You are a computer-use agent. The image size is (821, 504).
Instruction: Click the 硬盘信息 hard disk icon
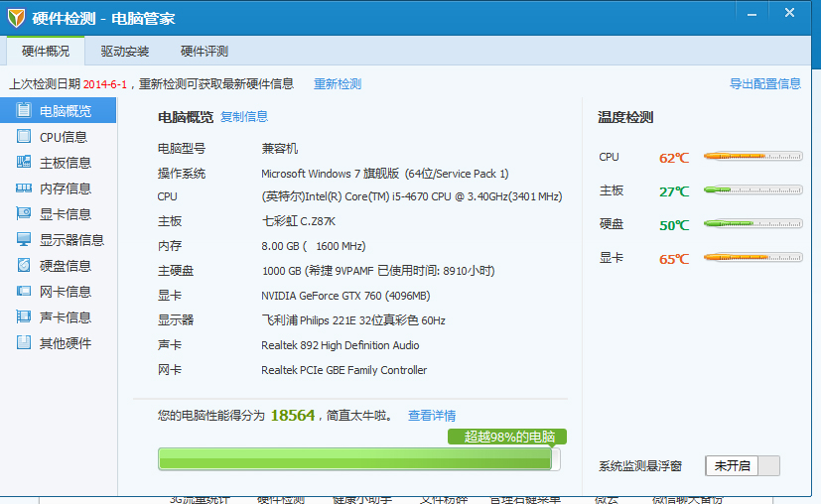click(24, 265)
